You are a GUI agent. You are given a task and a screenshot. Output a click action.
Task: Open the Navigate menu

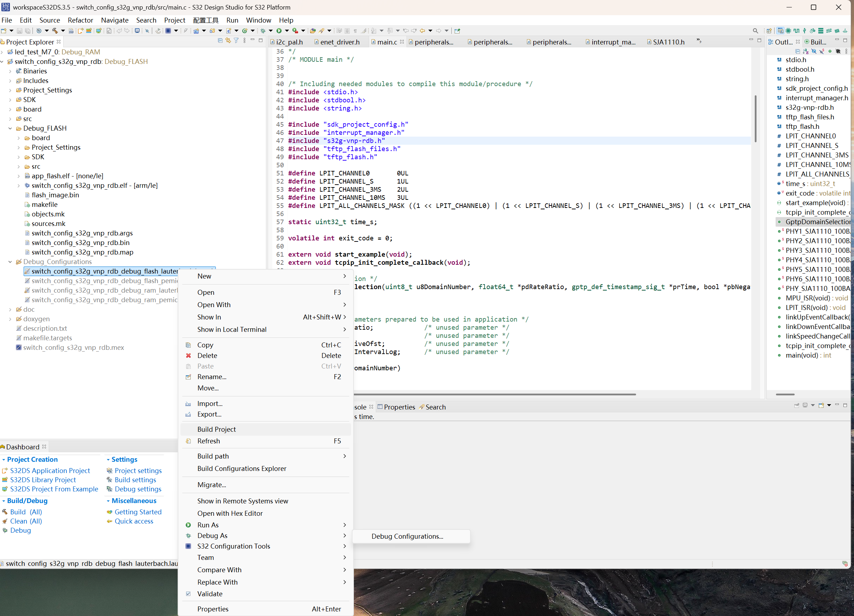pyautogui.click(x=115, y=20)
